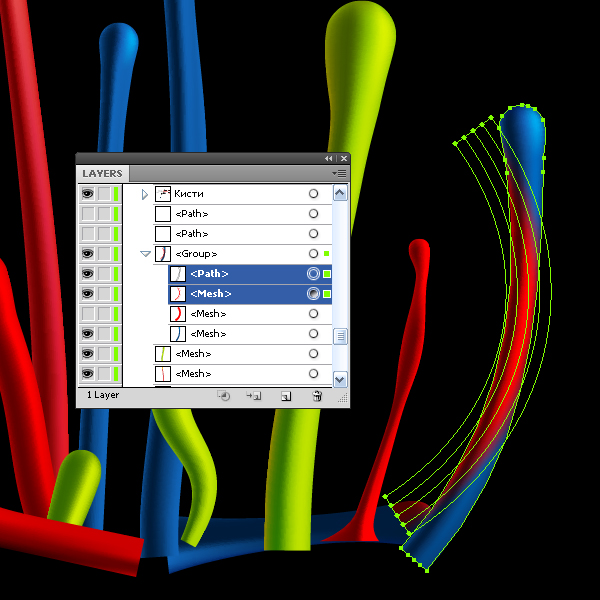Click the thick red <Mesh> thumbnail
This screenshot has width=600, height=600.
pos(178,313)
